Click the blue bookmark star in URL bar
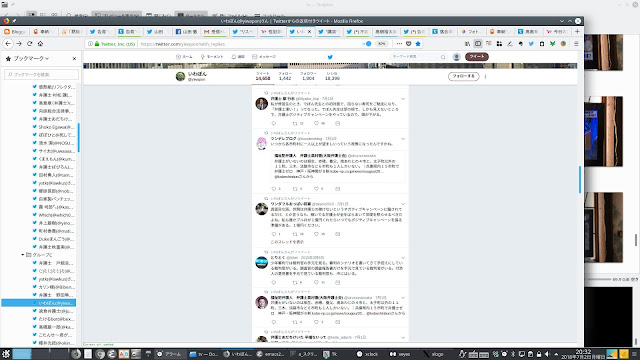640x360 pixels. pos(418,44)
